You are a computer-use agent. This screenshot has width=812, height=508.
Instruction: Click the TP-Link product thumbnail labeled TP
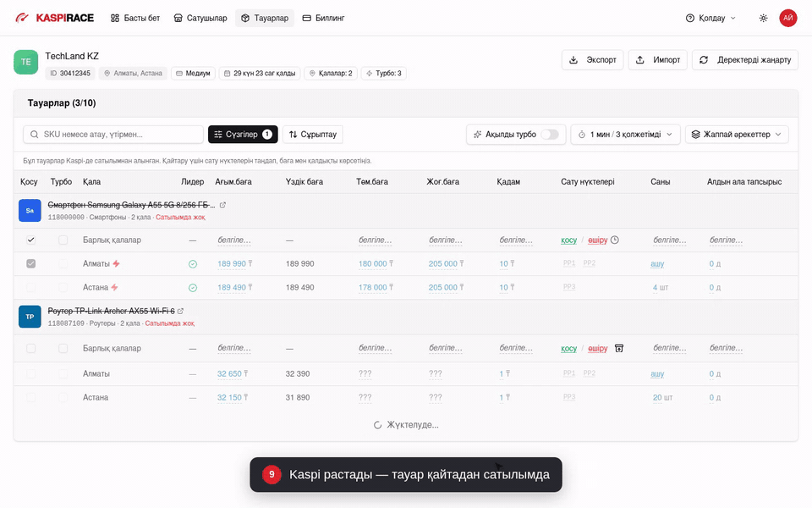pyautogui.click(x=30, y=317)
